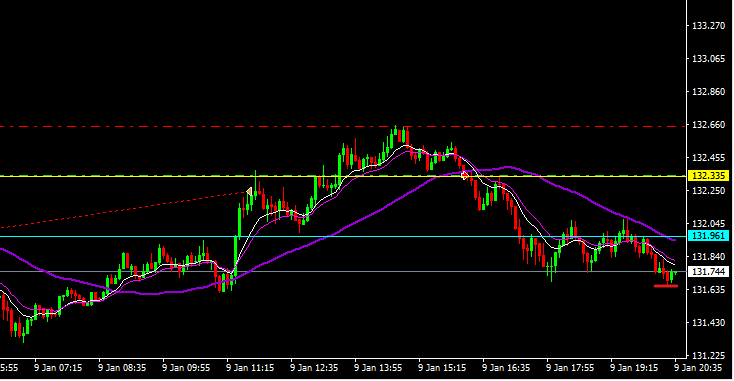Click the 132.860 price scale label
Screen dimensions: 734x381
709,92
